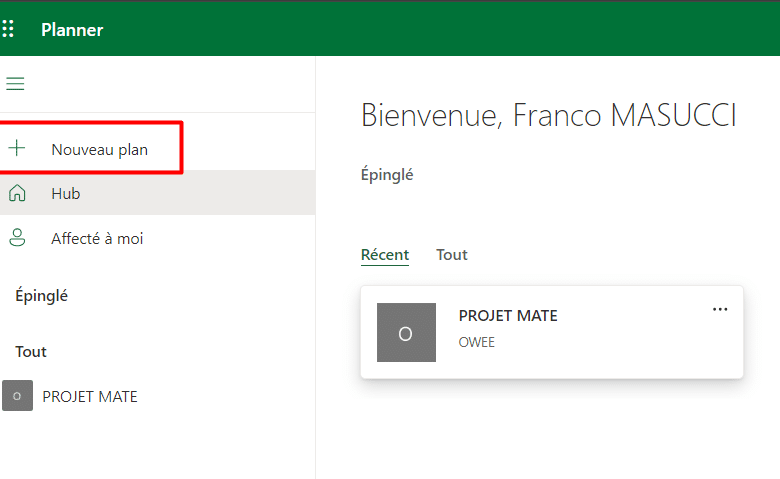Image resolution: width=780 pixels, height=479 pixels.
Task: Open the three-dot options menu on the card
Action: [720, 310]
